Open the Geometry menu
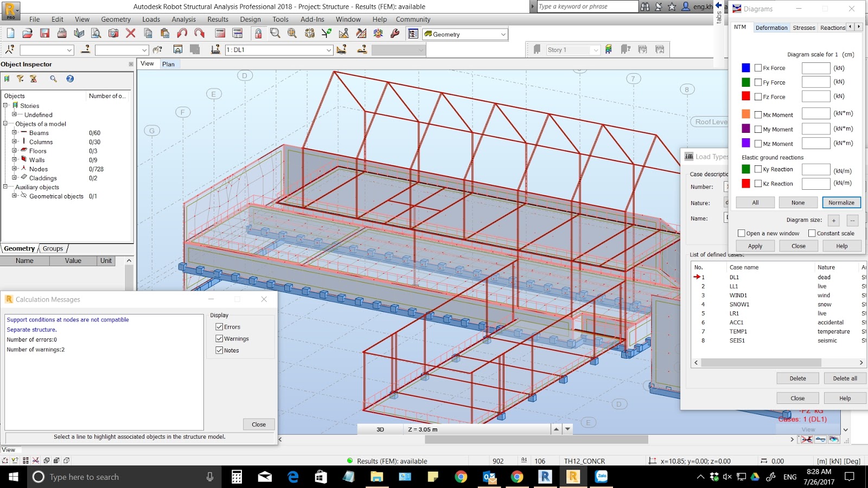The image size is (868, 488). pyautogui.click(x=116, y=19)
